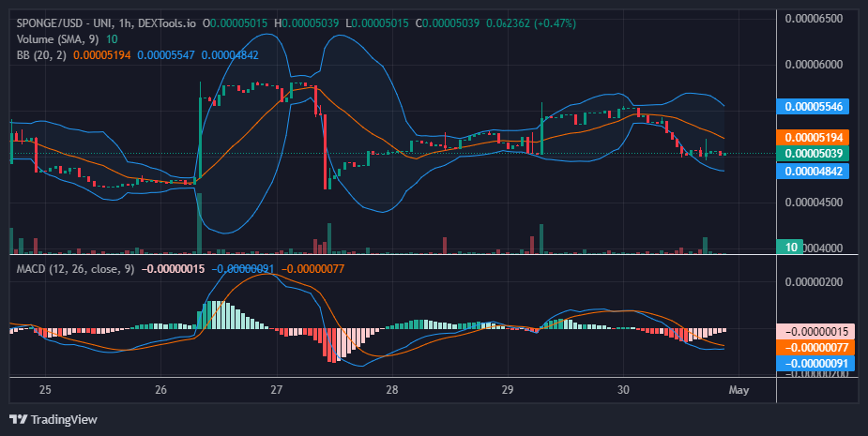
Task: Click the signal value -0.00000077 in legend
Action: pyautogui.click(x=312, y=269)
